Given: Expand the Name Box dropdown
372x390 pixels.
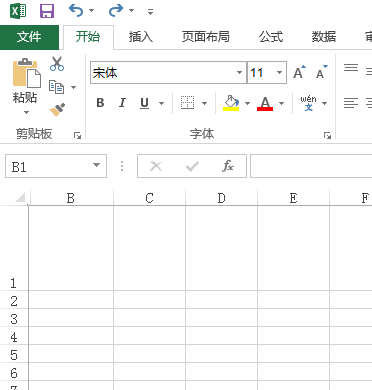Looking at the screenshot, I should coord(96,165).
